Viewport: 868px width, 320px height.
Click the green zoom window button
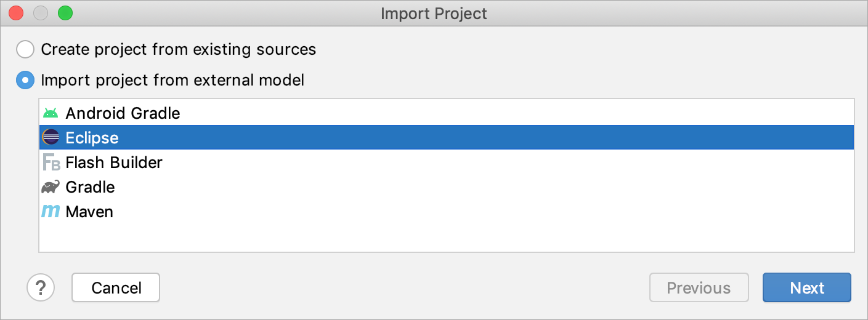coord(65,13)
